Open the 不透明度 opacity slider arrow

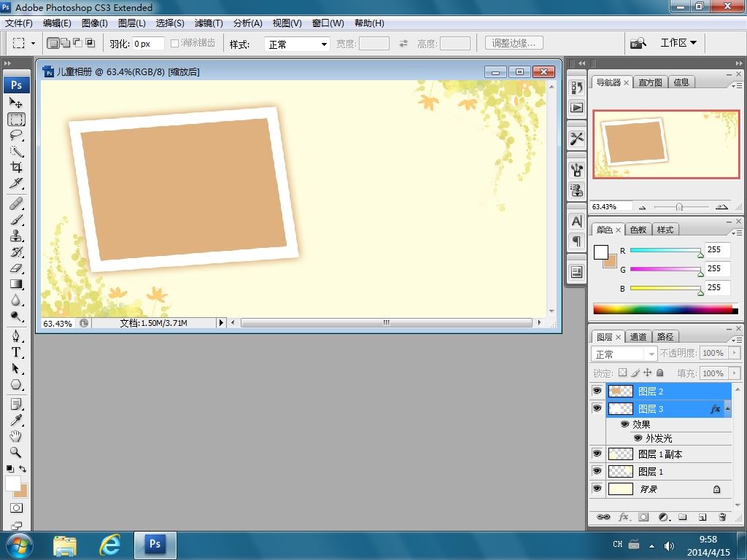[735, 353]
